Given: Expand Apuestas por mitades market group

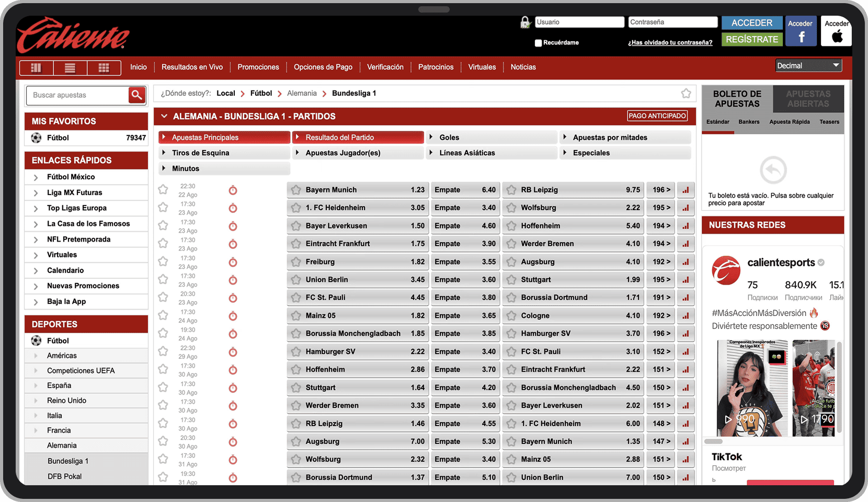Looking at the screenshot, I should (x=625, y=138).
